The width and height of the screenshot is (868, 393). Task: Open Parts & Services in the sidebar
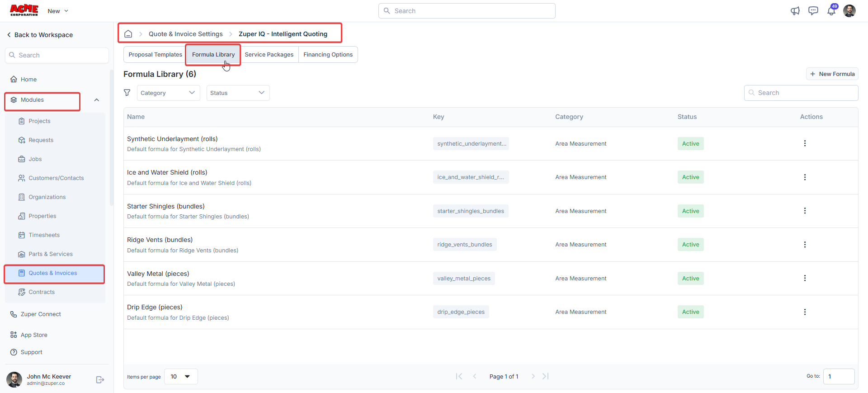(x=55, y=254)
